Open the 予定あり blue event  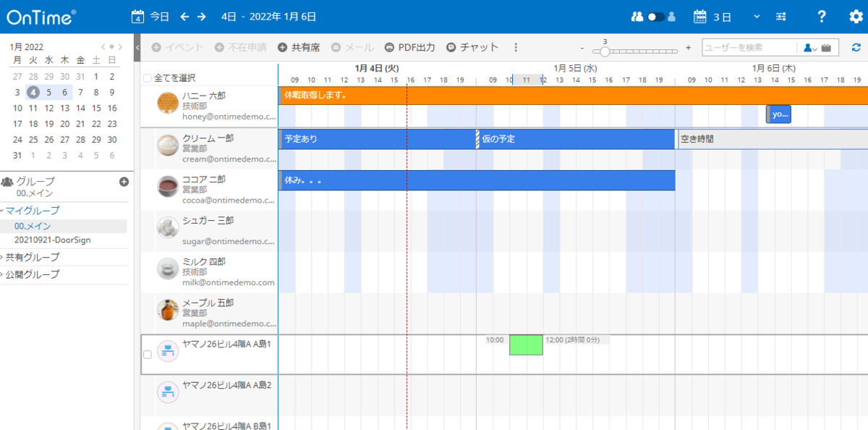pos(377,139)
